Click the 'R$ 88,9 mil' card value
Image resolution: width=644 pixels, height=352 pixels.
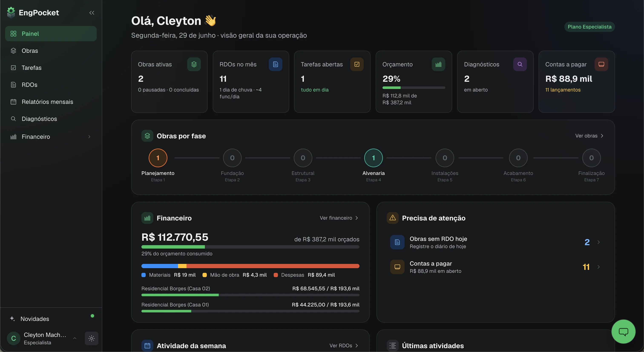point(569,79)
